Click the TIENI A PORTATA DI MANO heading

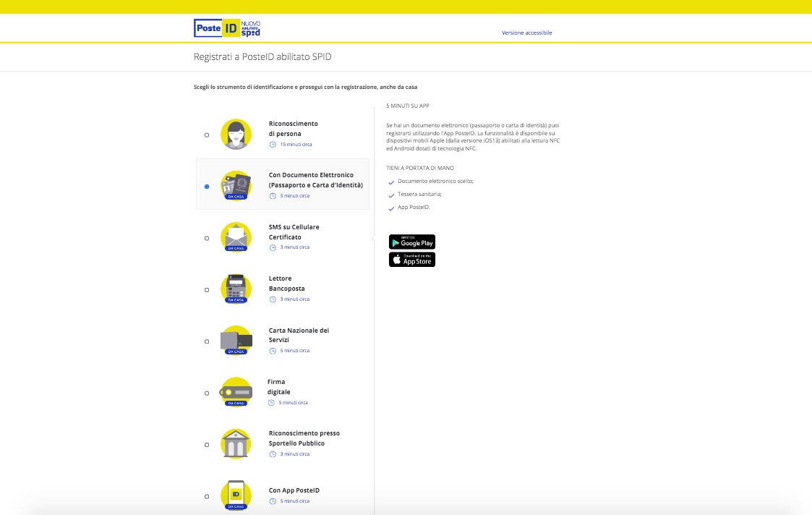pyautogui.click(x=420, y=168)
